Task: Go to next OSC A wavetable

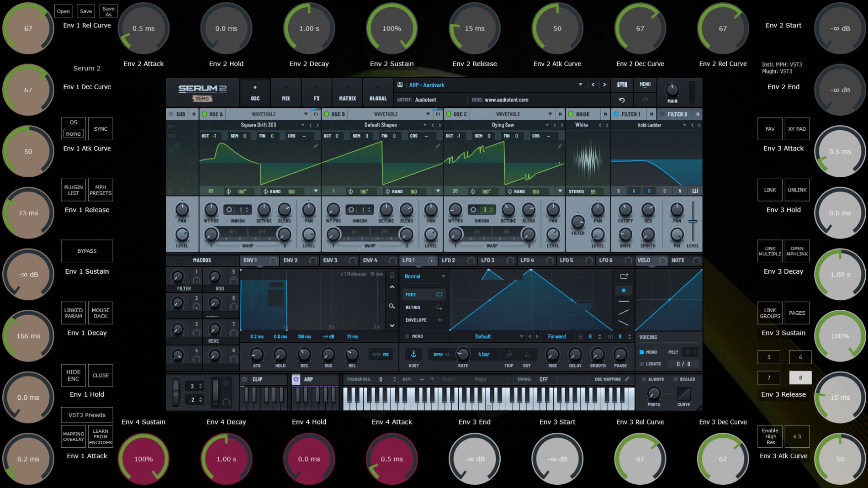Action: tap(318, 125)
